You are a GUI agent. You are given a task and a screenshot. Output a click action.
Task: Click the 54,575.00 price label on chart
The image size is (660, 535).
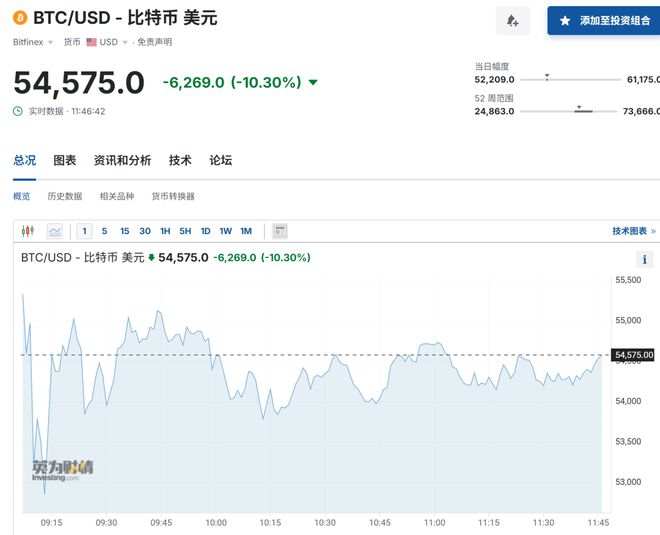coord(634,355)
